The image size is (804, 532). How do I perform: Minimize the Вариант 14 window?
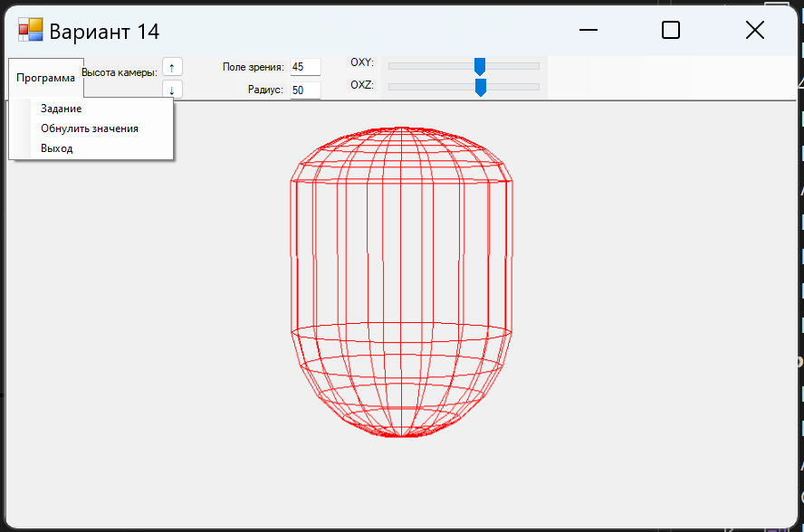click(589, 30)
